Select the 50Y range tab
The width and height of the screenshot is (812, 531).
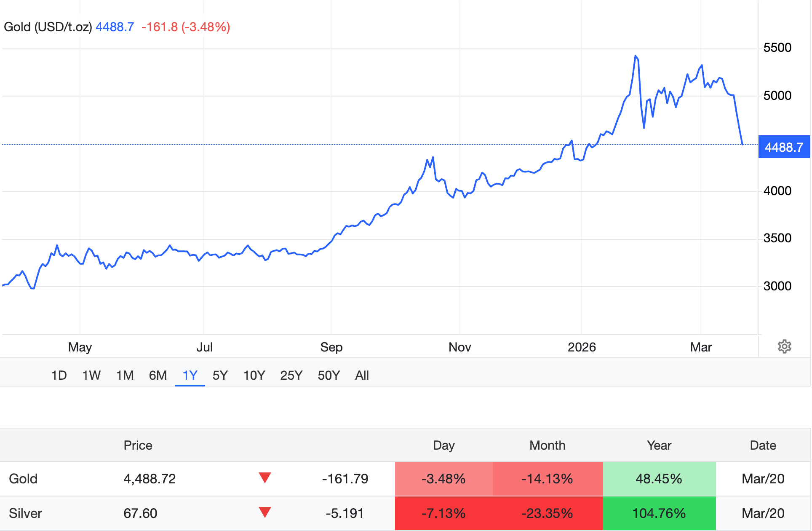[329, 375]
